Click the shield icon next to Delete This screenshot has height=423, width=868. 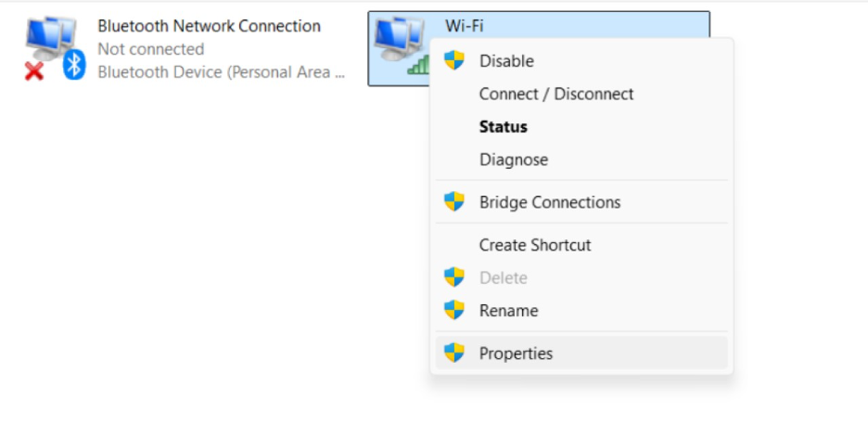453,277
